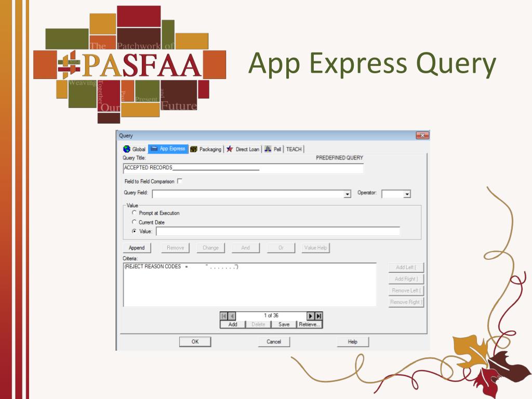Click the Append button
This screenshot has width=532, height=399.
click(x=137, y=248)
